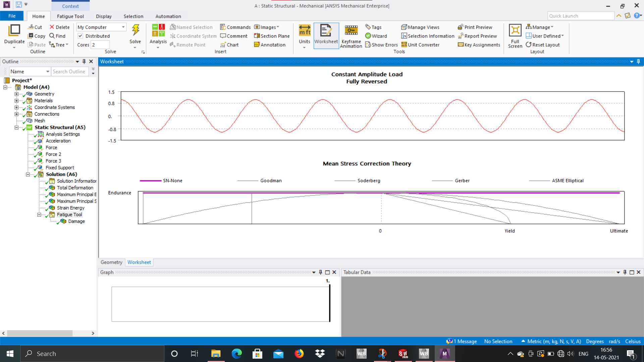Open the Images dropdown
Screen dimensions: 644x362
pyautogui.click(x=267, y=27)
